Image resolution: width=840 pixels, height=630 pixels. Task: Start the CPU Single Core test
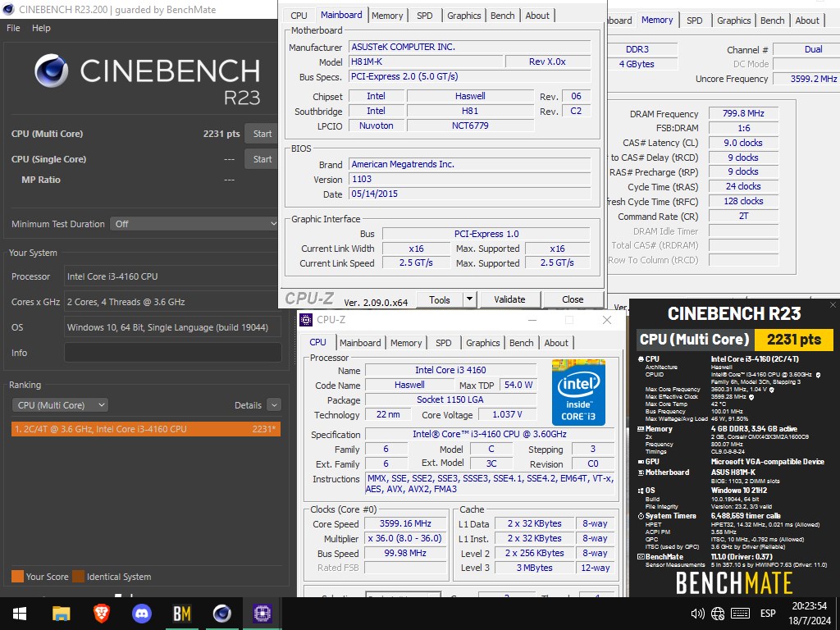262,159
